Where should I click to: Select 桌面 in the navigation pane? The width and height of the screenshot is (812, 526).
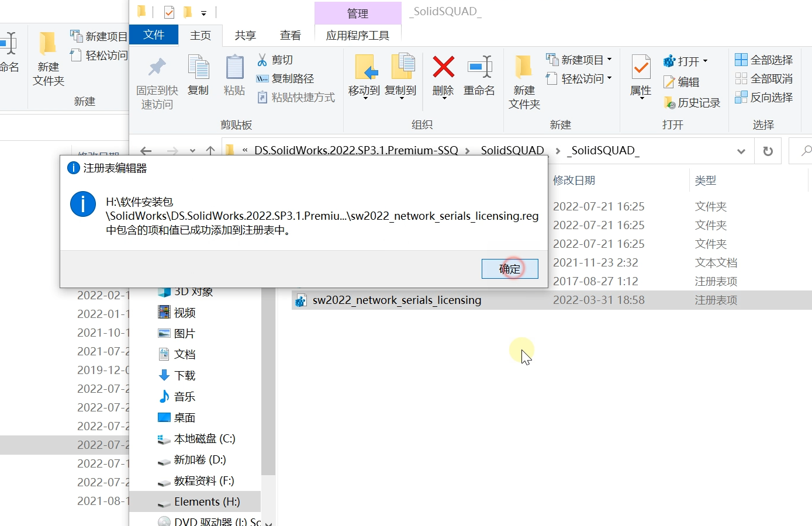coord(185,418)
